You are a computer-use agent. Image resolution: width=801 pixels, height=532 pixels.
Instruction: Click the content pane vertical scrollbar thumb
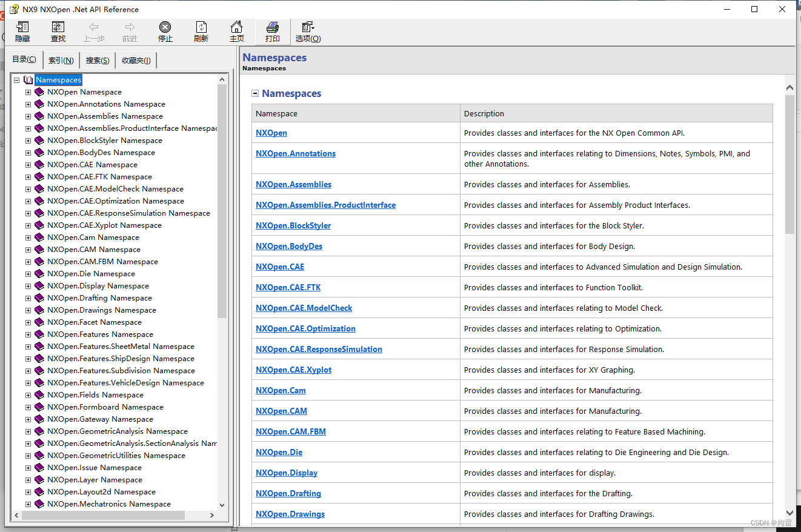click(x=789, y=164)
